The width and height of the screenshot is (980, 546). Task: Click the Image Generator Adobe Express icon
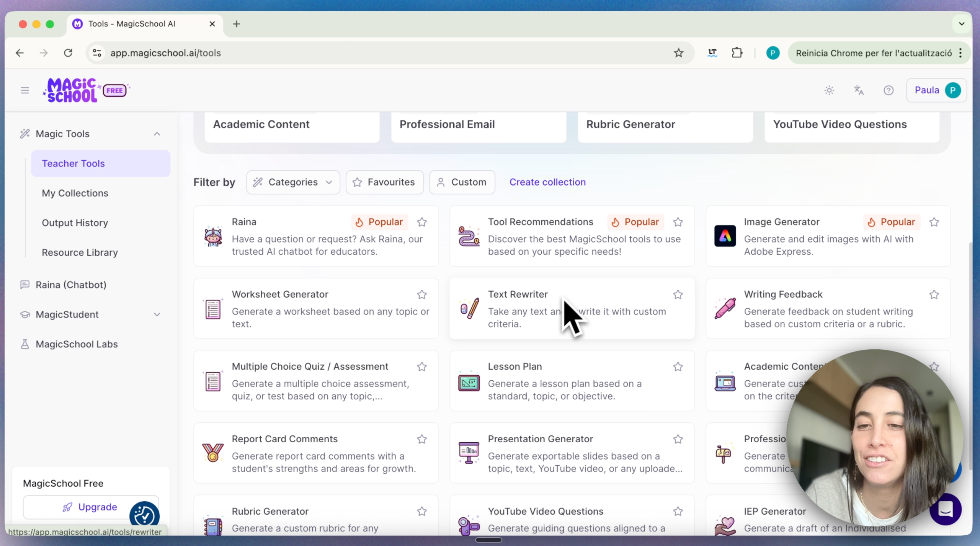tap(725, 236)
